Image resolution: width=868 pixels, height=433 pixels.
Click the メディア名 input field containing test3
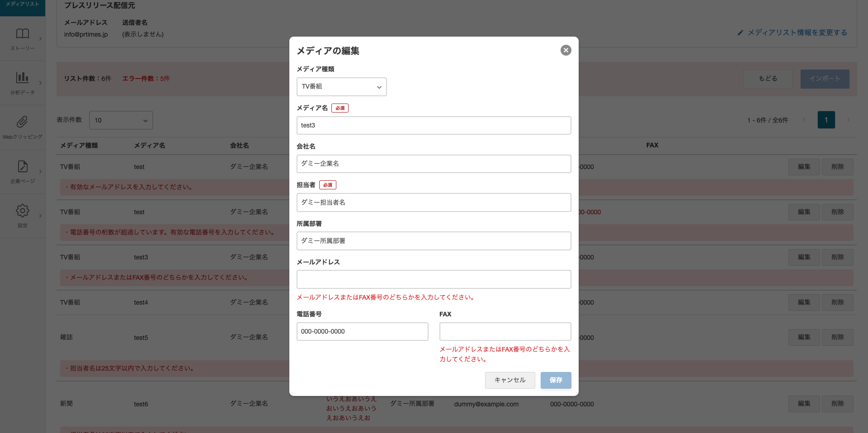[434, 125]
